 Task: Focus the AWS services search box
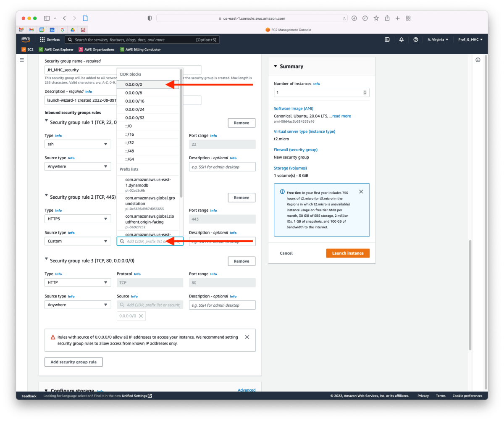point(142,39)
